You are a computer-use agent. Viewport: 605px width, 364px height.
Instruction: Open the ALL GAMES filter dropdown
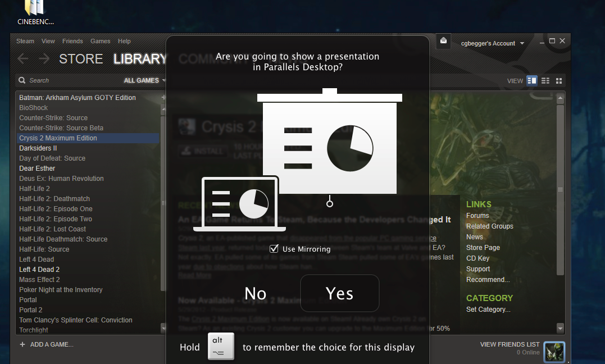pos(141,80)
